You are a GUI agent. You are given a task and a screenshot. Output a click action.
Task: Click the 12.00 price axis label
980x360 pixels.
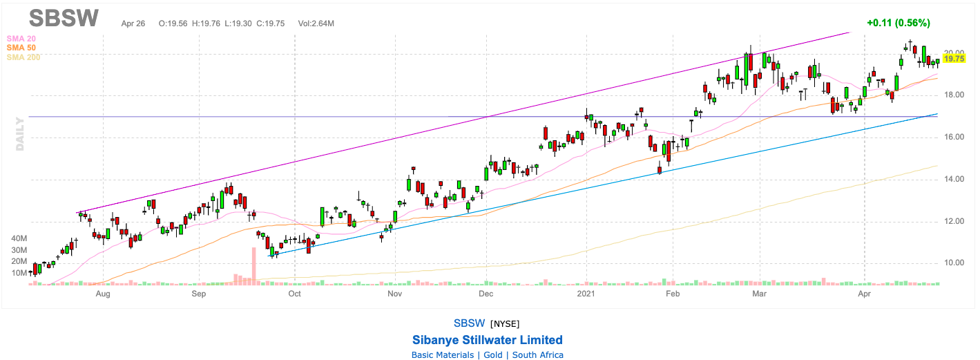tap(954, 221)
